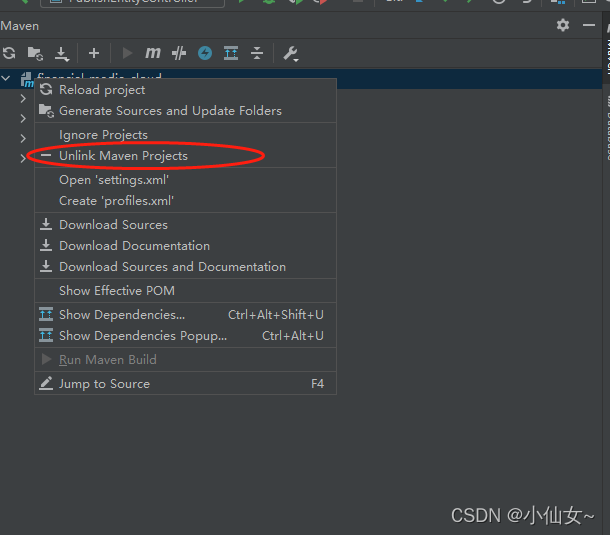
Task: Choose Unlink Maven Projects
Action: click(x=186, y=156)
